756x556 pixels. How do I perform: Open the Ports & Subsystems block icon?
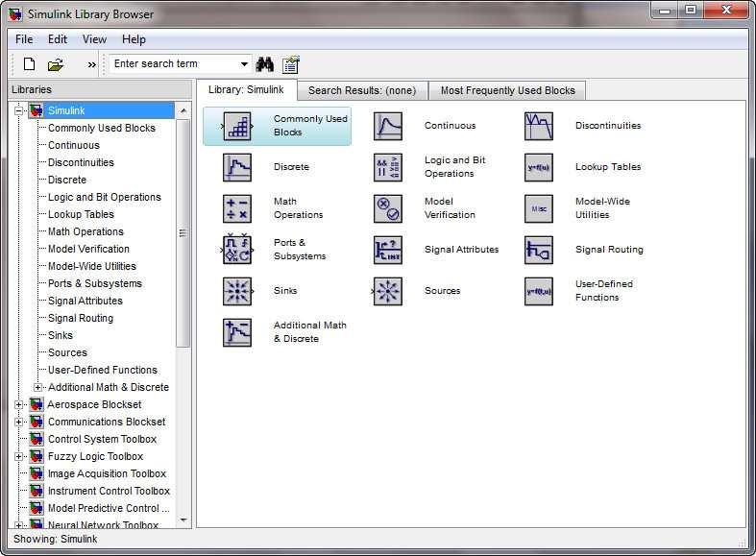236,250
